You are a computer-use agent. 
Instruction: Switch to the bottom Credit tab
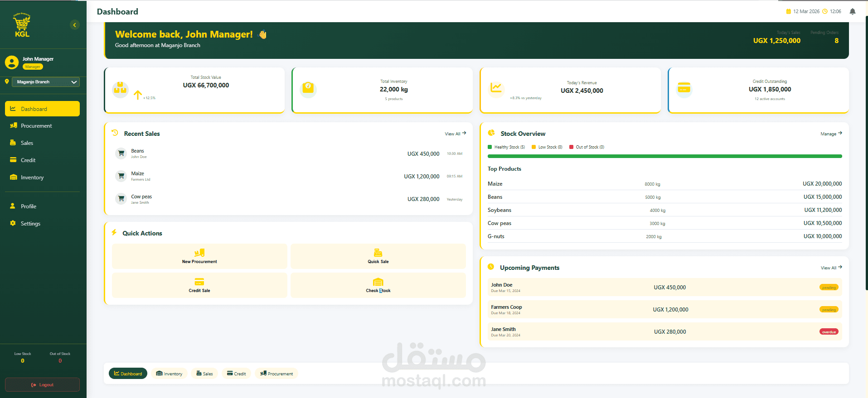pyautogui.click(x=236, y=374)
